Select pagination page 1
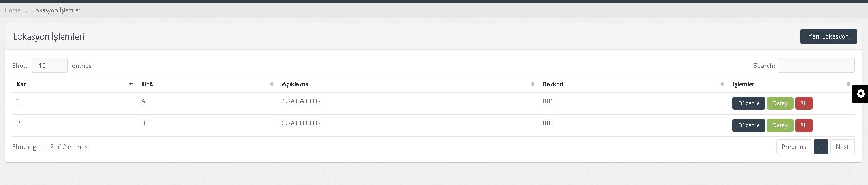 [821, 147]
